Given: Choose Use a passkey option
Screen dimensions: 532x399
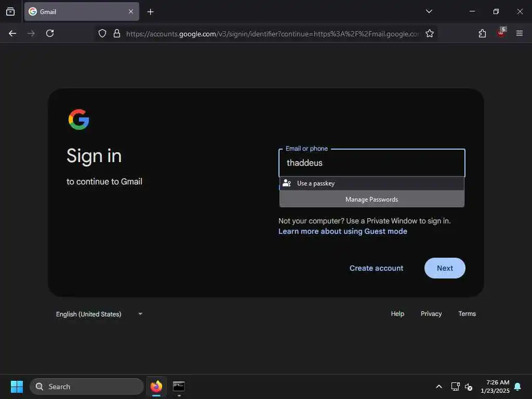Looking at the screenshot, I should tap(371, 183).
